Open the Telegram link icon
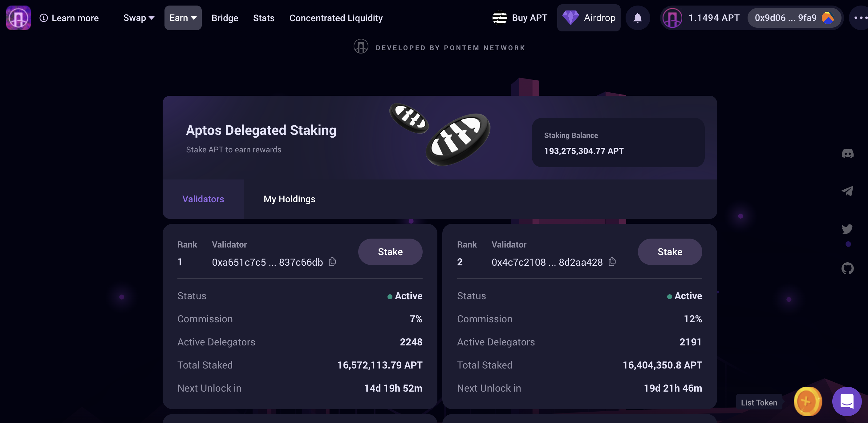868x423 pixels. coord(847,191)
